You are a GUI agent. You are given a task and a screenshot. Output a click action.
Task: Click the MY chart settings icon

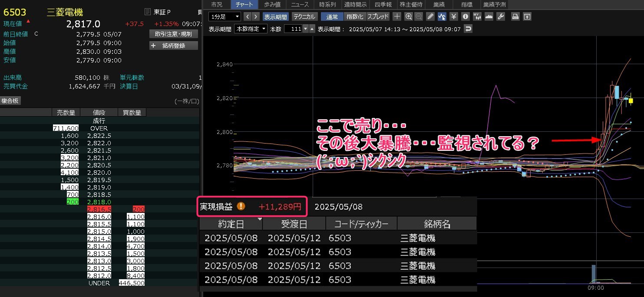tap(477, 16)
